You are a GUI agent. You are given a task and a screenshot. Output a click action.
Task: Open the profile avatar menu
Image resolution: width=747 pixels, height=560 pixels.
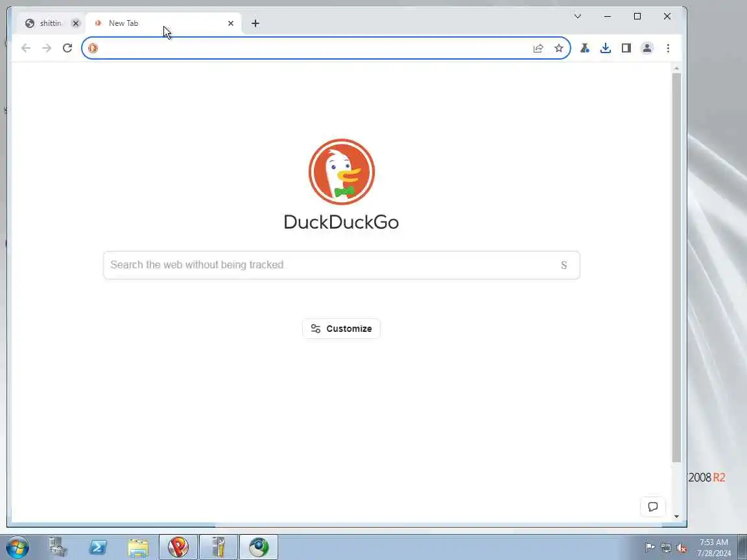click(x=647, y=48)
